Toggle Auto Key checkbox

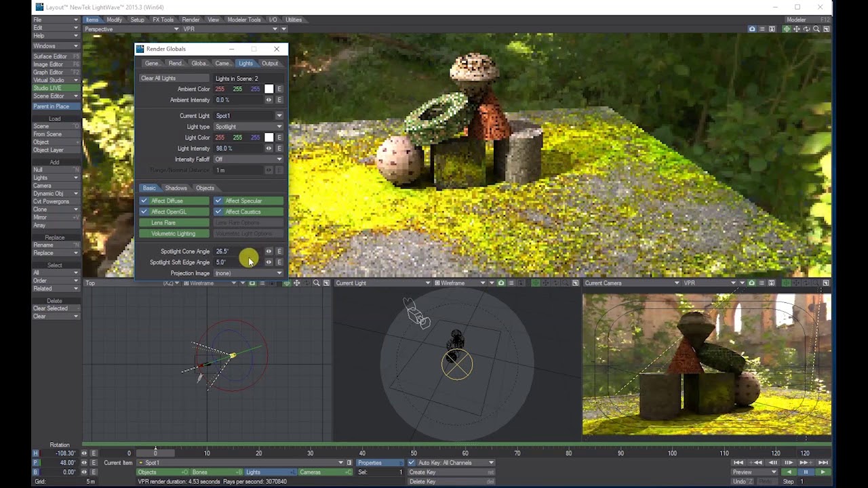pos(412,463)
